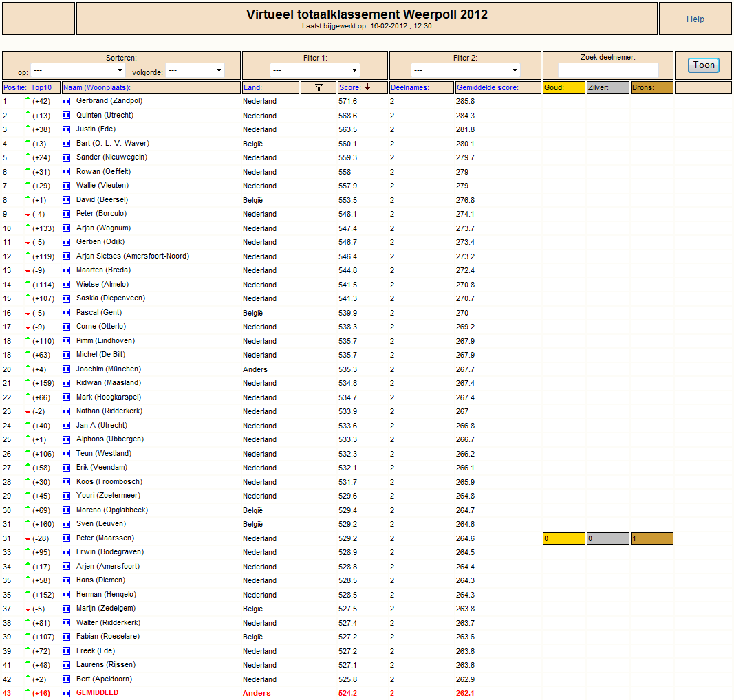This screenshot has height=700, width=734.
Task: Click the name 'Marijn (Zedelgem)'
Action: pos(106,609)
